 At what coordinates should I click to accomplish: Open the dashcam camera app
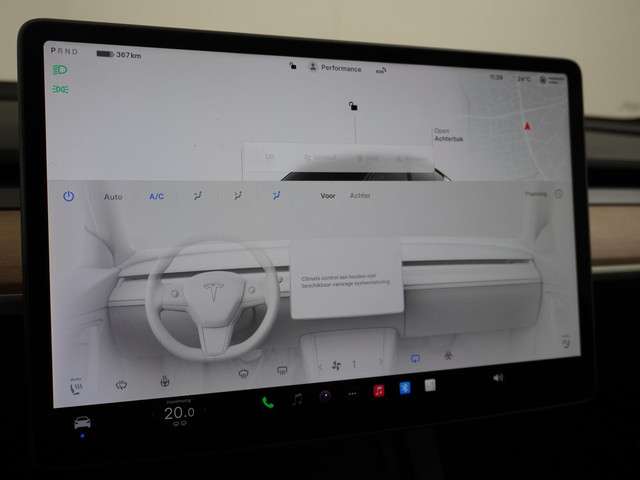pos(325,395)
